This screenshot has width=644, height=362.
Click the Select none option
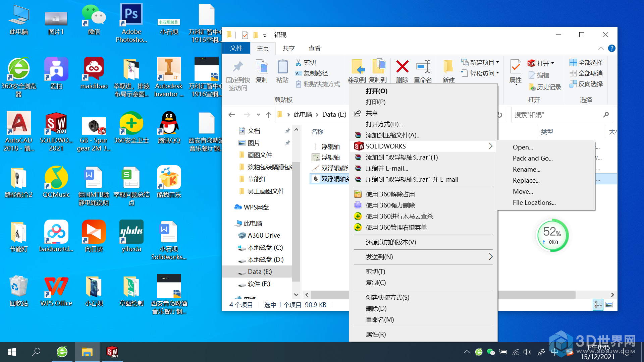tap(586, 73)
